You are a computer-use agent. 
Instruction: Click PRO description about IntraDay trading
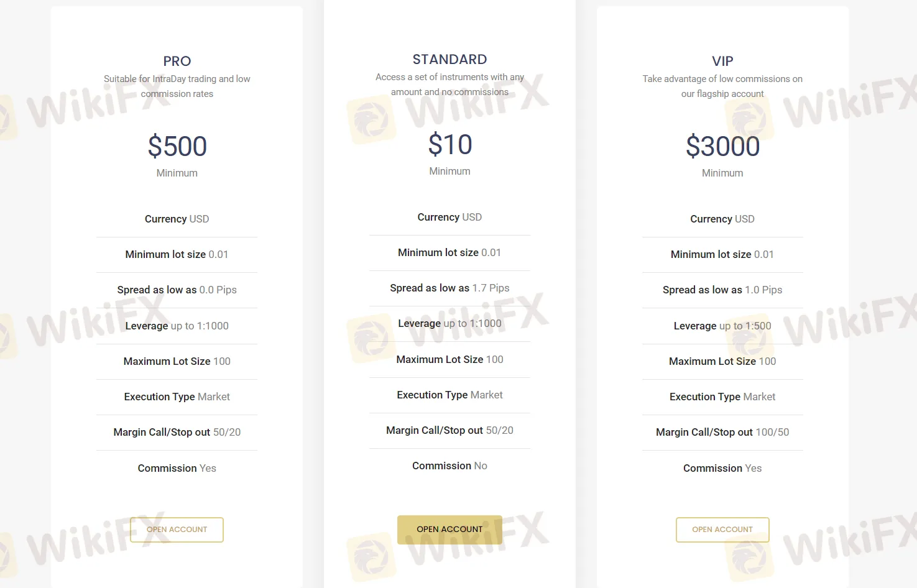[177, 86]
